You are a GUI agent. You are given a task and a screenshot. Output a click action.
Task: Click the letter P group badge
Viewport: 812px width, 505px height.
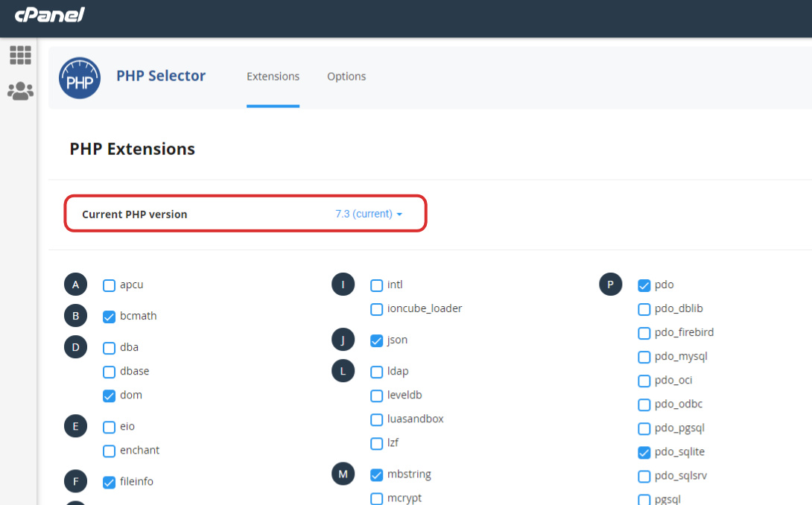[610, 285]
